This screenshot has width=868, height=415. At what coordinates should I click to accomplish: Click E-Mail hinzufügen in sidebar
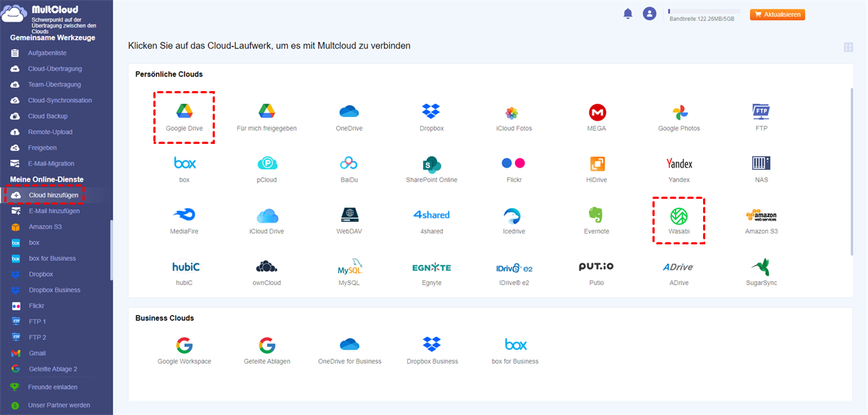(56, 211)
